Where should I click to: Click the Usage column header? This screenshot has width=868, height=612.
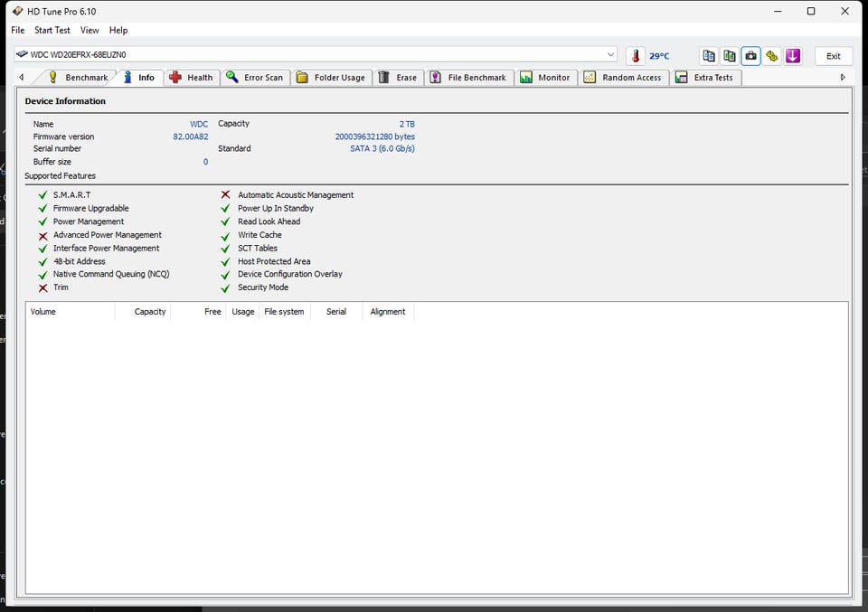(x=242, y=312)
